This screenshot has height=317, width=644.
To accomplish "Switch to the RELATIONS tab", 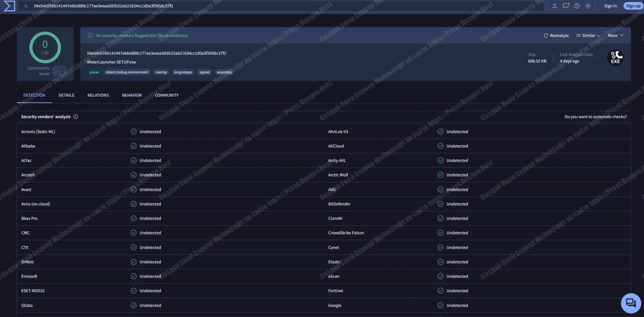I will tap(98, 95).
